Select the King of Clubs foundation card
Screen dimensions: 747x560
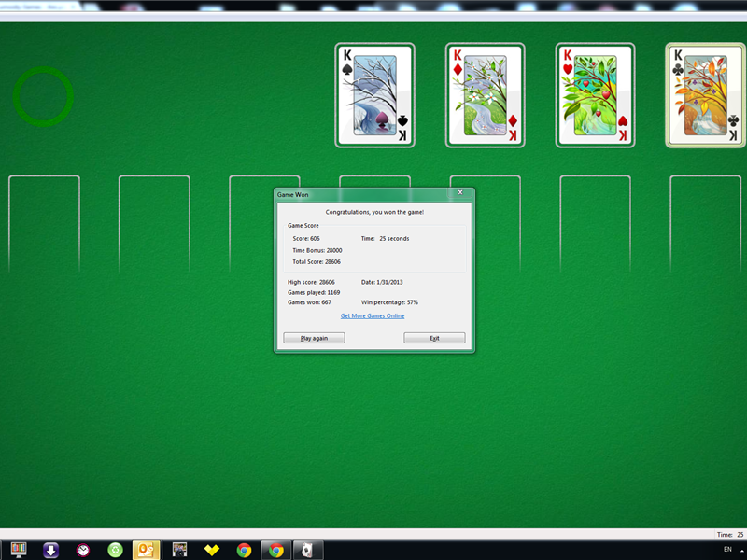[x=706, y=95]
